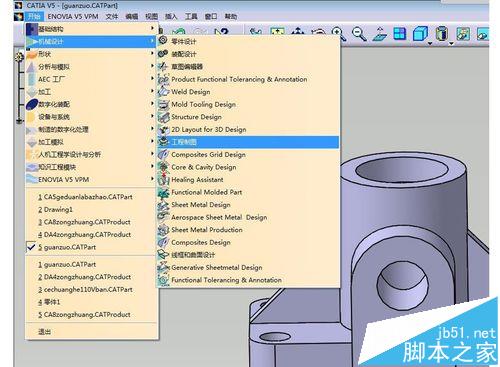Expand the 形状 submenu arrow
Screen dimensions: 500x367
(152, 53)
